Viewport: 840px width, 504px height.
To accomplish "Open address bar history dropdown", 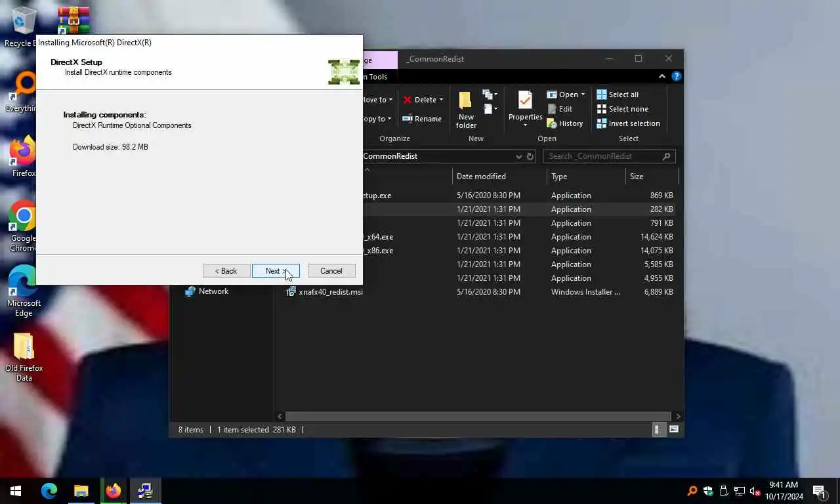I will coord(518,156).
